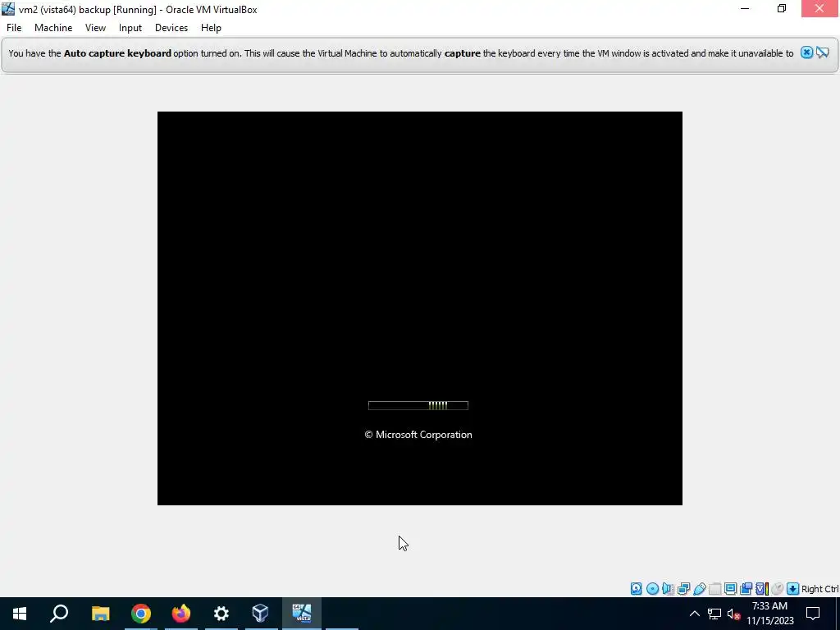Click the Auto capture keyboard notification text
This screenshot has width=840, height=630.
coord(400,53)
